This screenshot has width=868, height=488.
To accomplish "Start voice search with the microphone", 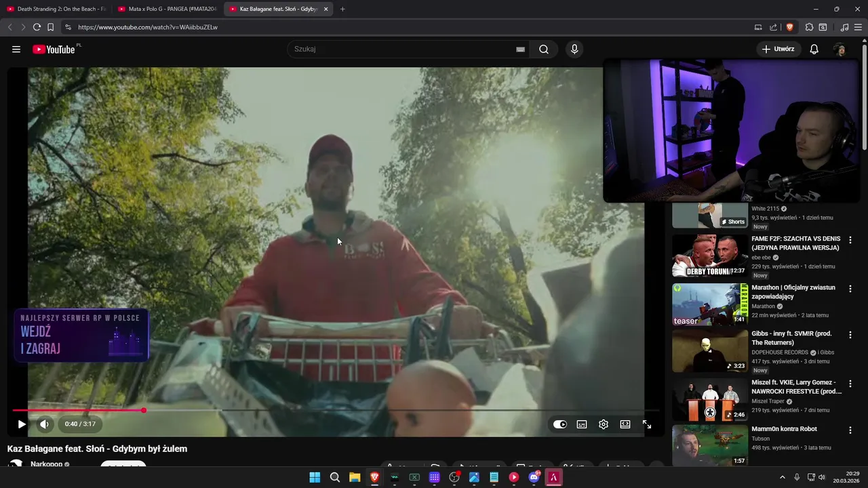I will pyautogui.click(x=574, y=49).
